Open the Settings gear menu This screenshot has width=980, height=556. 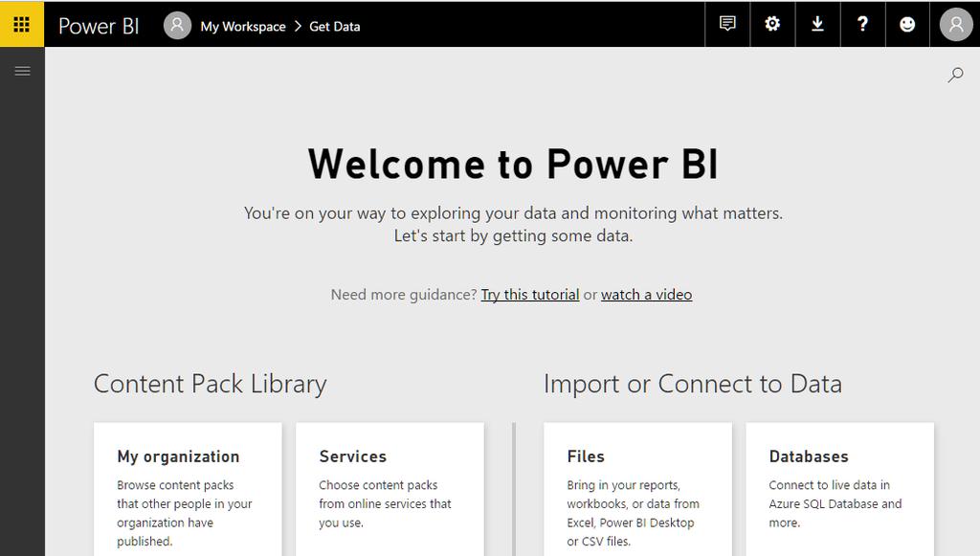coord(772,24)
